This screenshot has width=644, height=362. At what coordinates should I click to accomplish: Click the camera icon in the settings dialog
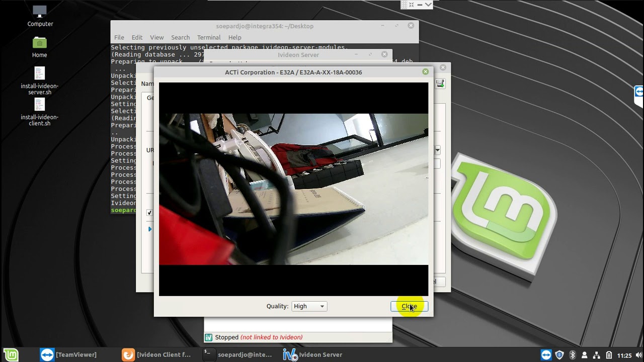[440, 83]
